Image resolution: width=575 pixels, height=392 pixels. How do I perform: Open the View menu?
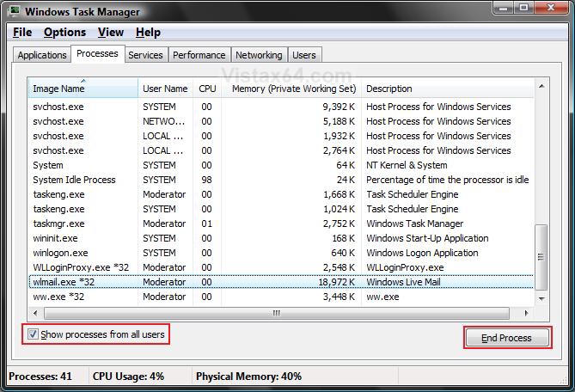pos(111,33)
